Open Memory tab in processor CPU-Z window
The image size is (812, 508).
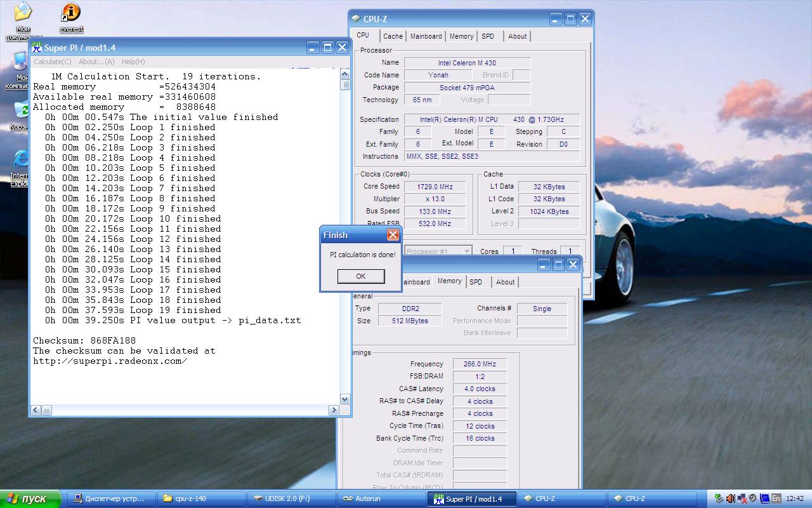pyautogui.click(x=461, y=36)
